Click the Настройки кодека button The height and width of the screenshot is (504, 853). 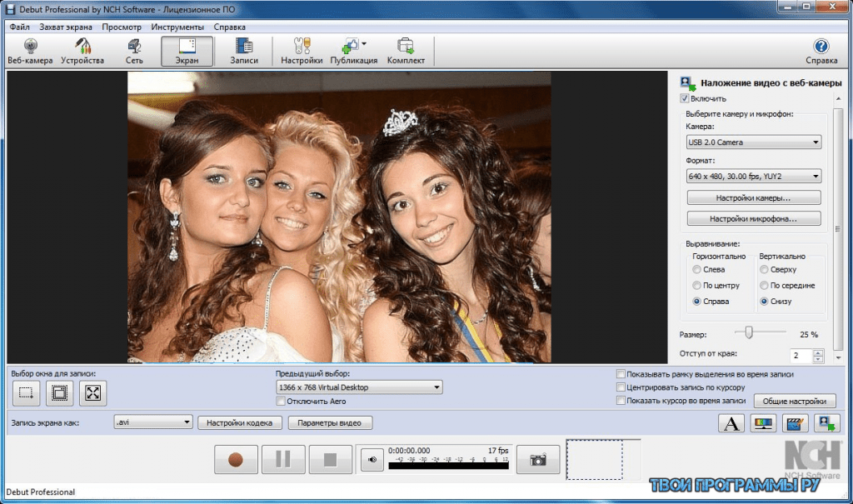coord(240,423)
